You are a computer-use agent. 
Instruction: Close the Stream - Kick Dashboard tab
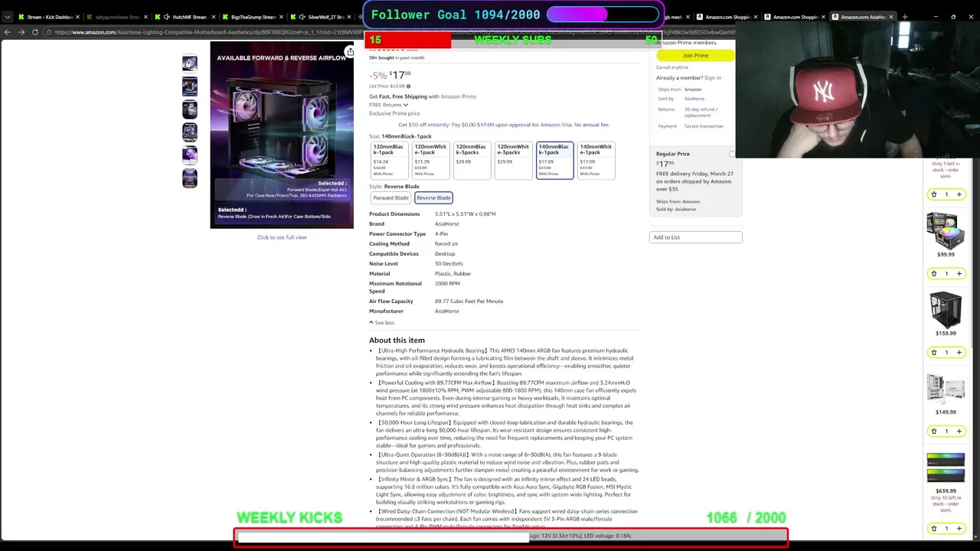click(78, 17)
